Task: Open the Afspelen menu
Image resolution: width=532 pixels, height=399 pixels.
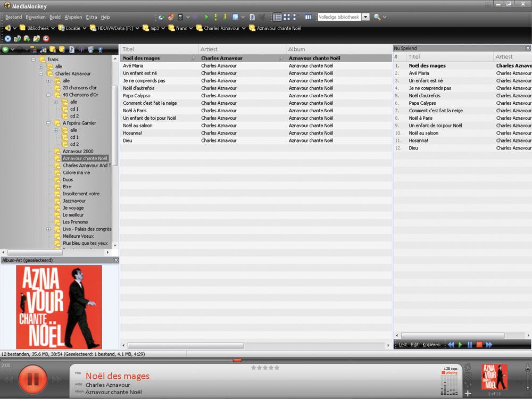Action: (73, 17)
